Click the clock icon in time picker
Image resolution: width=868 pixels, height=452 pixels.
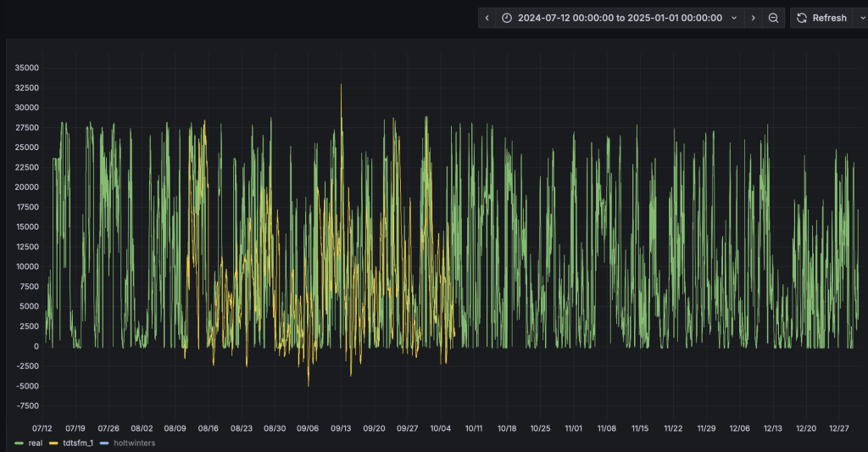click(507, 18)
